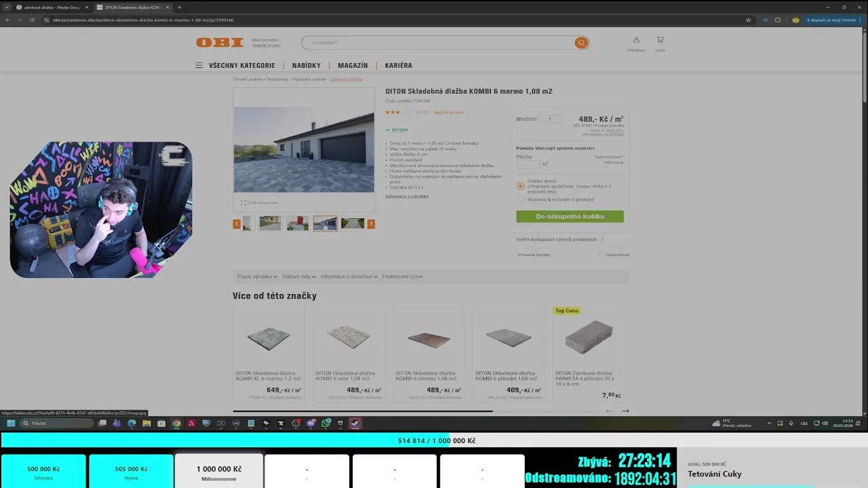Open Microsoft Edge from the taskbar
The image size is (868, 488).
(x=132, y=424)
